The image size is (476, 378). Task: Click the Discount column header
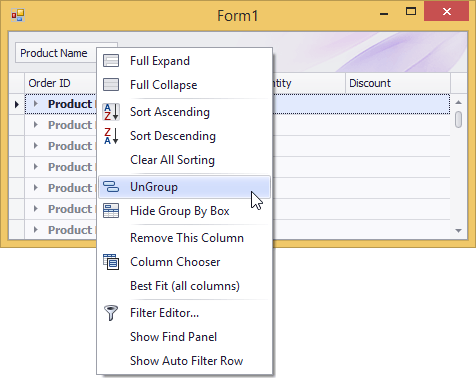tap(398, 83)
